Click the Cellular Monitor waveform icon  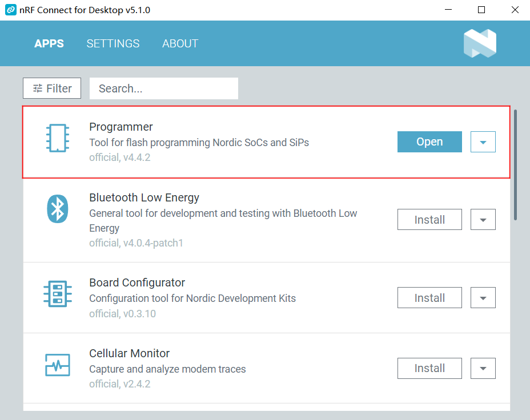pos(57,365)
